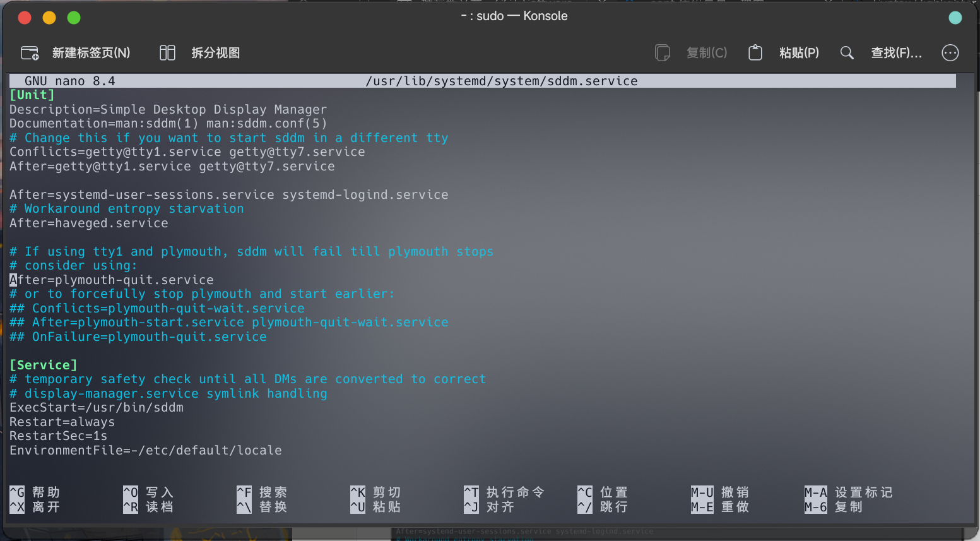This screenshot has width=980, height=541.
Task: Click the paste clipboard icon
Action: (x=755, y=53)
